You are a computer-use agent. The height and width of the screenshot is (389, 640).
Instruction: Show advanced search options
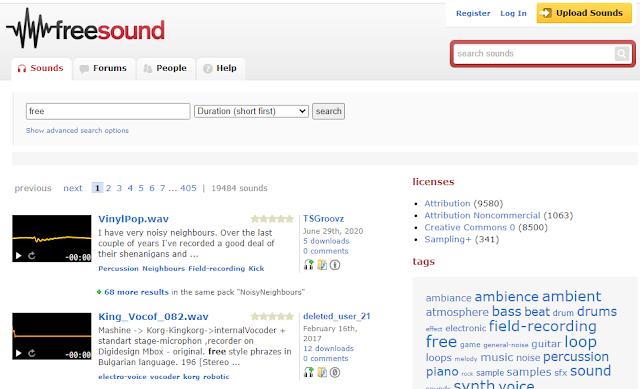(x=77, y=130)
